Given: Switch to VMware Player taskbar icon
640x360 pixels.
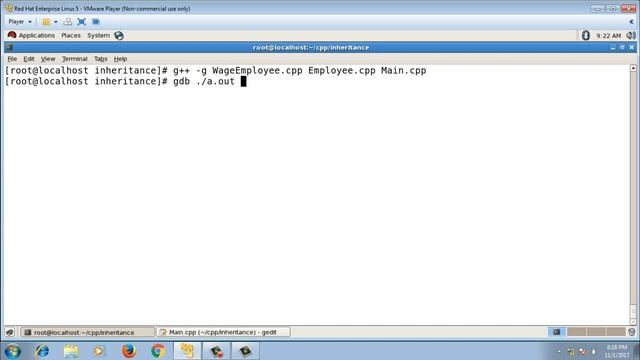Looking at the screenshot, I should pos(187,351).
